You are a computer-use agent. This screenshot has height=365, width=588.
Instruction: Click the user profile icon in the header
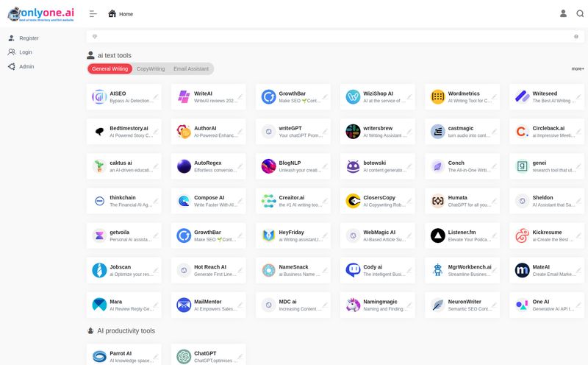point(563,13)
